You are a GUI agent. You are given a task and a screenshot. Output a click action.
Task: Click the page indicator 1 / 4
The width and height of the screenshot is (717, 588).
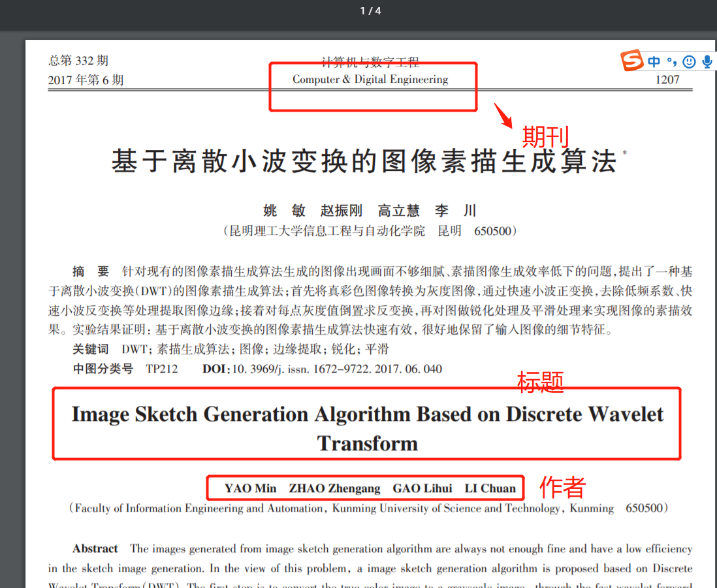[370, 10]
